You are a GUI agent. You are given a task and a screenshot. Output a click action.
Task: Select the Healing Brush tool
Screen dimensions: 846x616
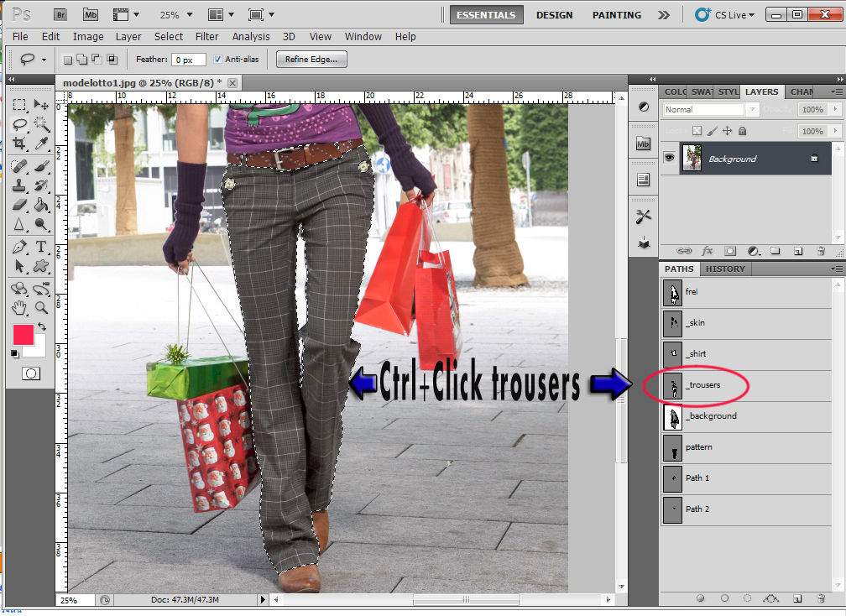[x=19, y=166]
